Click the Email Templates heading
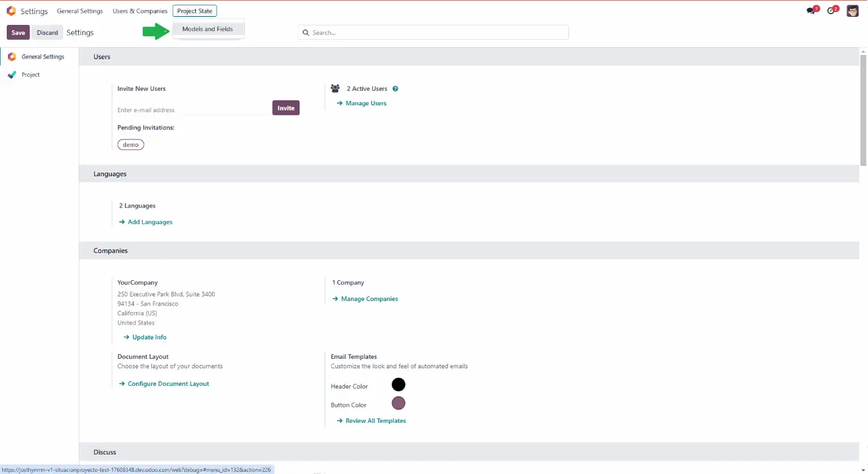 coord(354,357)
